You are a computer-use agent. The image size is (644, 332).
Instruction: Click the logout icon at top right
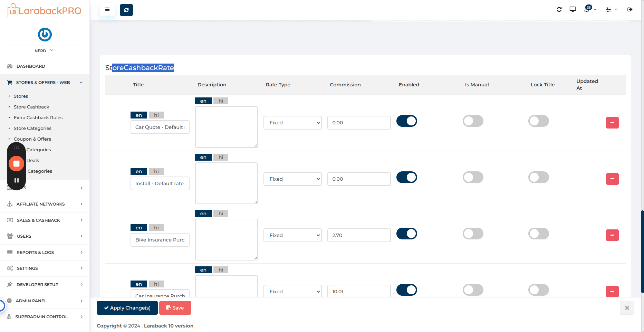[630, 10]
